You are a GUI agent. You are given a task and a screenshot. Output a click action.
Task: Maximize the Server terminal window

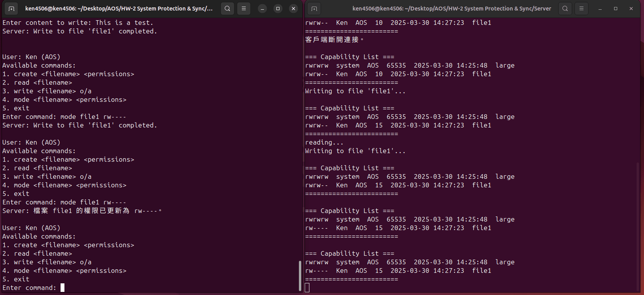(x=616, y=9)
